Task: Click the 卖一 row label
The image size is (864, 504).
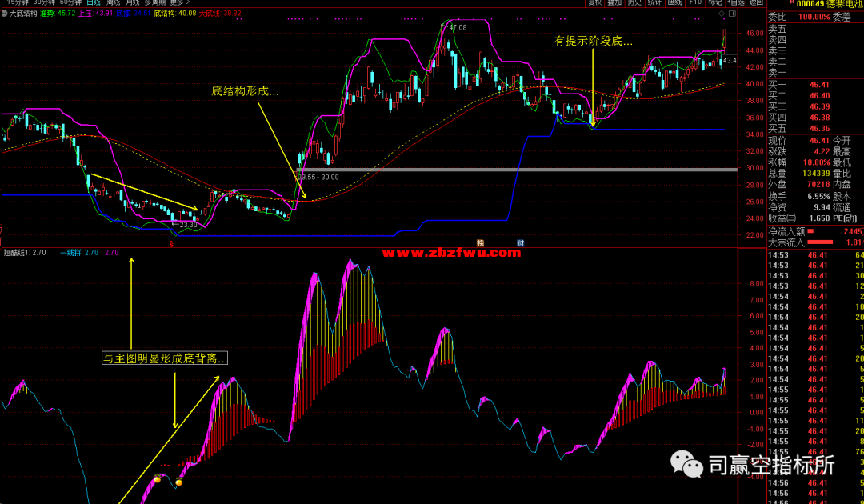Action: [778, 73]
